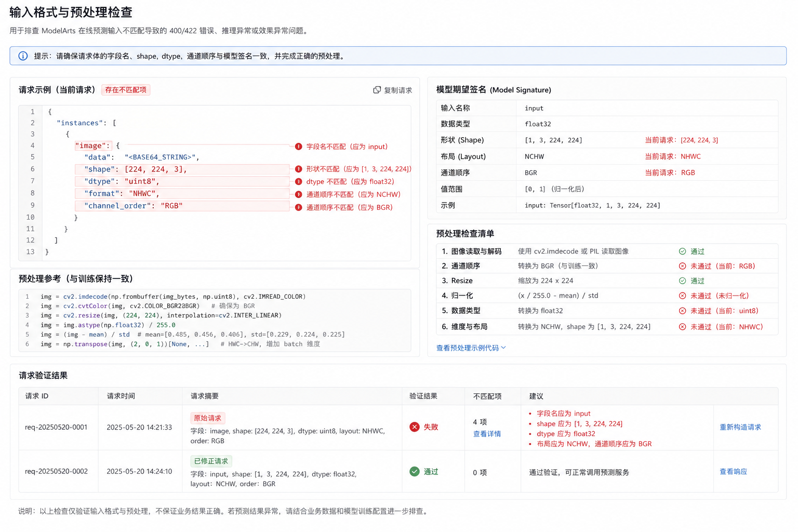This screenshot has height=532, width=798.
Task: Click red failure icon for req-20250520-0001
Action: pos(415,427)
